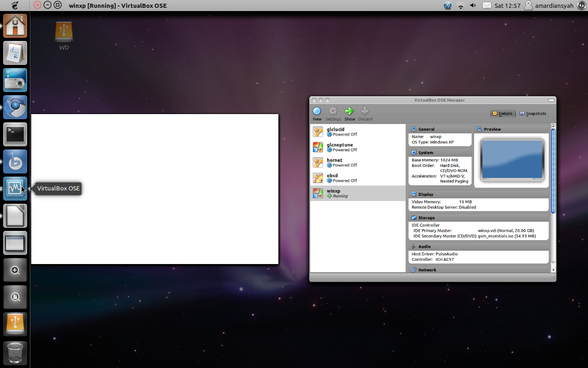The height and width of the screenshot is (368, 588).
Task: Click the winxp preview thumbnail
Action: pos(512,160)
